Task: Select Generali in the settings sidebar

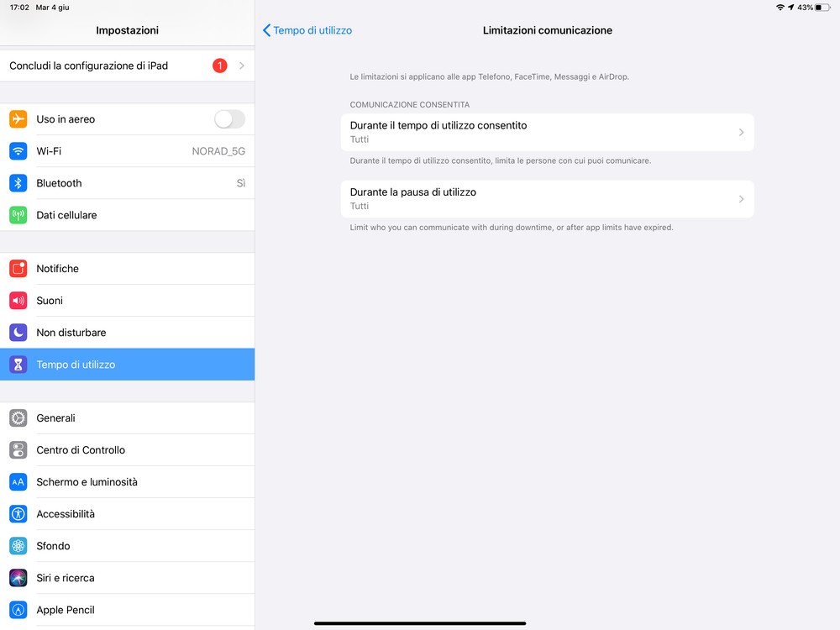Action: click(x=127, y=417)
